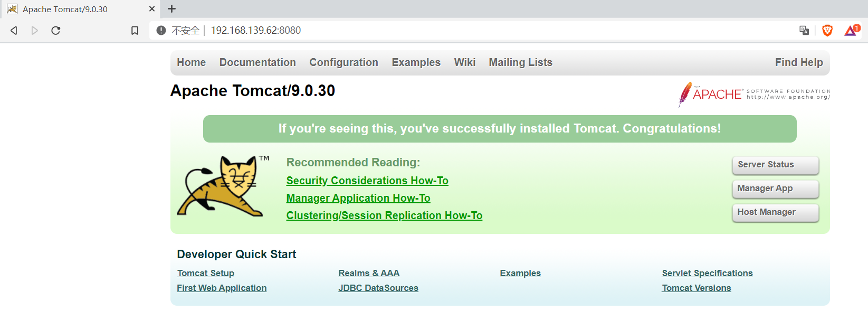
Task: Click the Recommended Reading heading
Action: (353, 163)
